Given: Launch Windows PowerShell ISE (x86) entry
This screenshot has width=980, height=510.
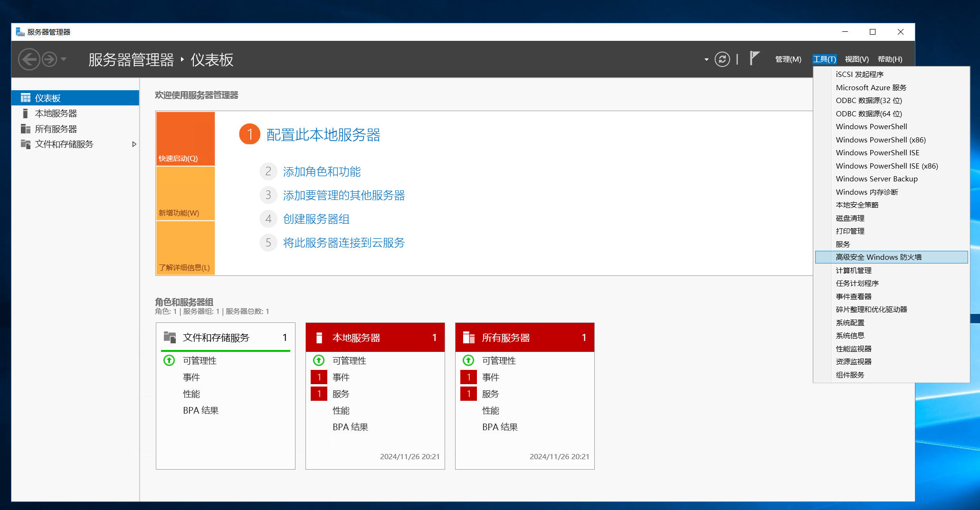Looking at the screenshot, I should tap(892, 166).
